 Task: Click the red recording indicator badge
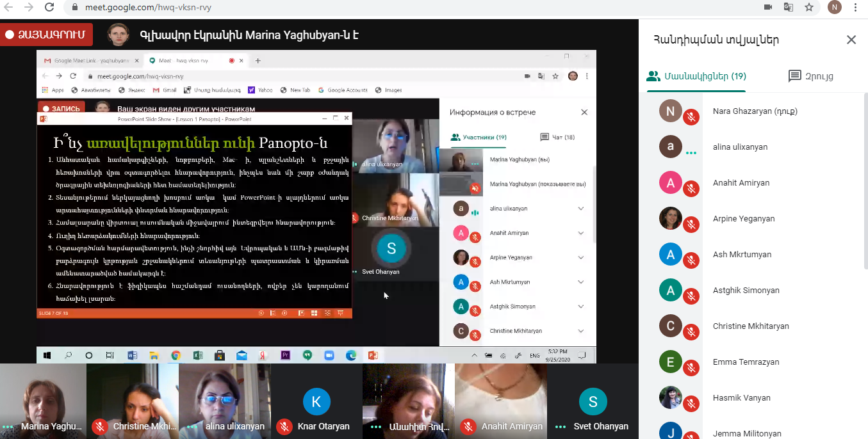(x=47, y=35)
